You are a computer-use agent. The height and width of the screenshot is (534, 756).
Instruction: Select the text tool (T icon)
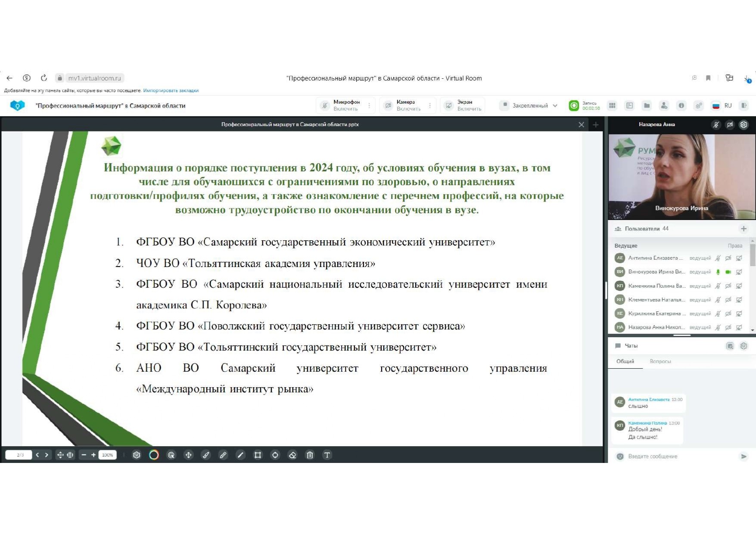coord(327,455)
